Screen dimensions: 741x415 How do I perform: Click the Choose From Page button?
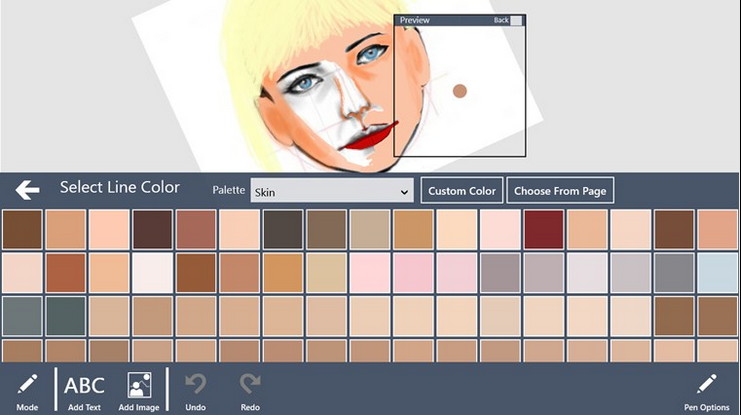pyautogui.click(x=560, y=190)
